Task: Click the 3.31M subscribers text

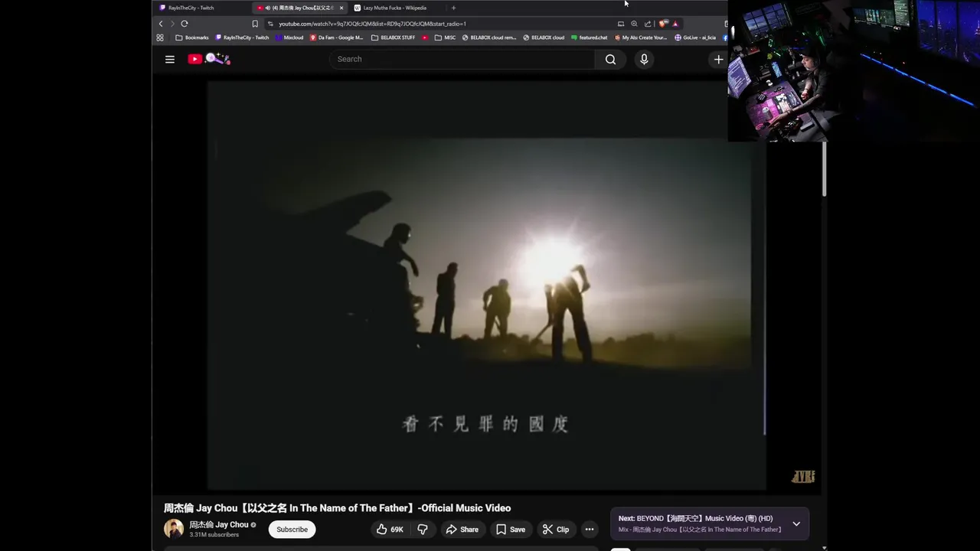Action: [x=214, y=535]
